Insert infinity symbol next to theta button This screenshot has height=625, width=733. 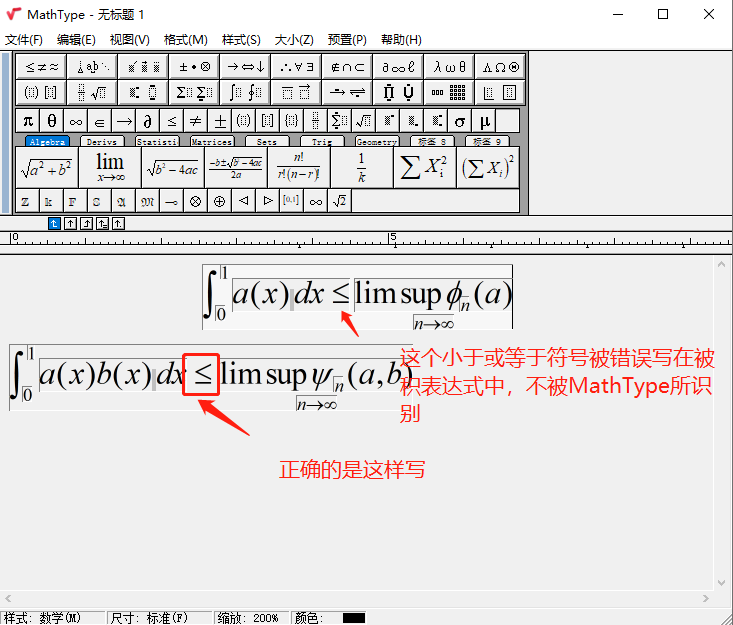point(76,122)
